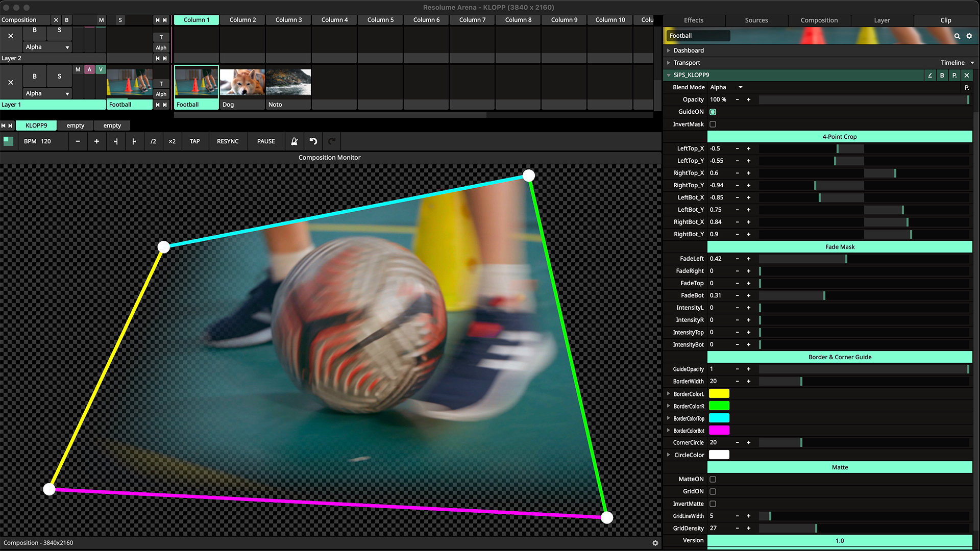Trigger the Dog clip thumbnail

coord(242,82)
